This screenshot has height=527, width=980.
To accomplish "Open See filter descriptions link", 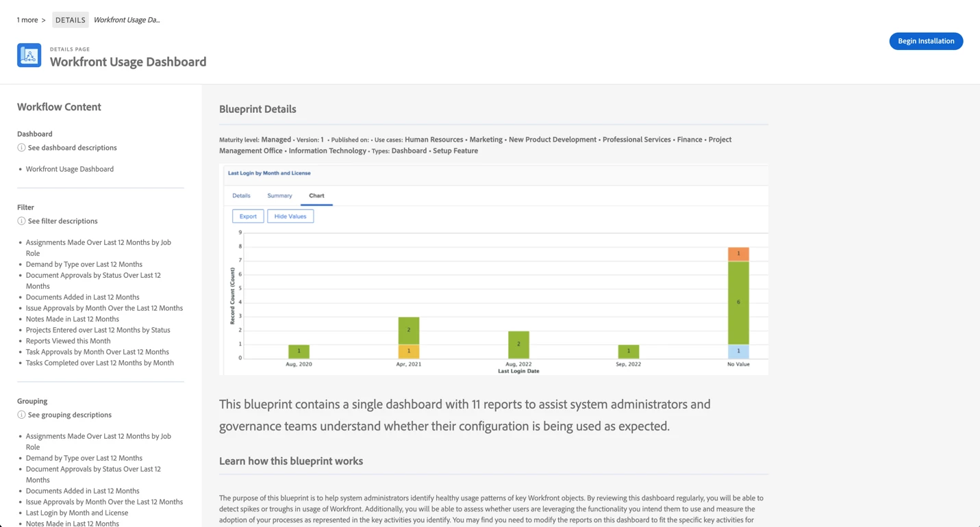I will 62,221.
